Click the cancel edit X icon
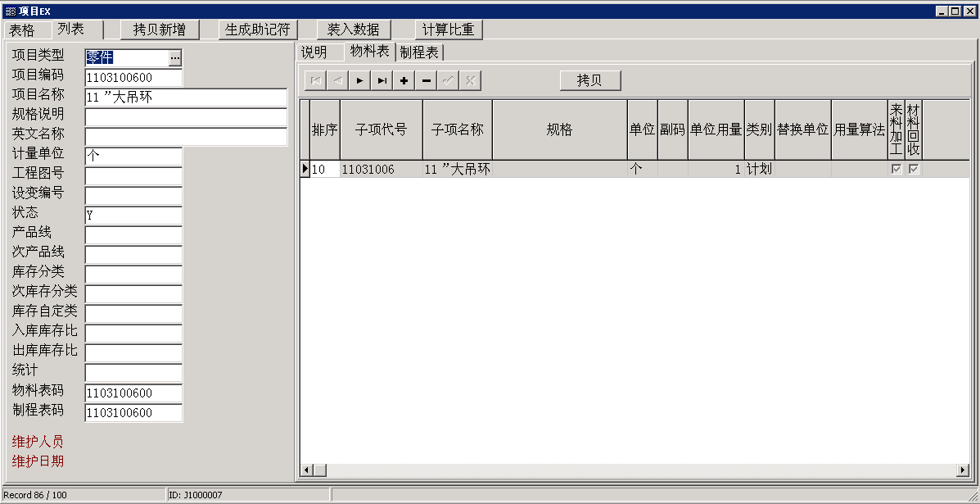Viewport: 980px width, 504px height. click(470, 80)
